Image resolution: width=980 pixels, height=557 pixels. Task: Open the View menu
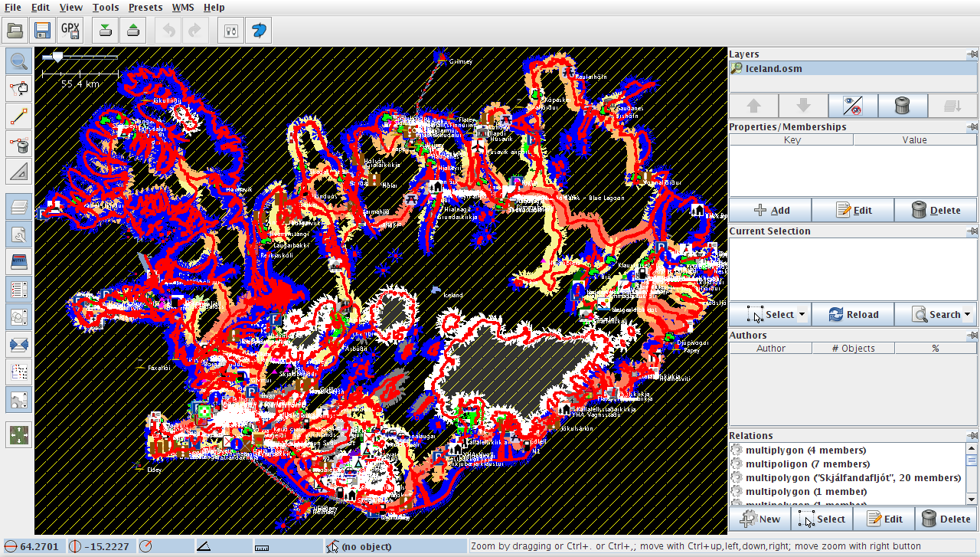[71, 8]
